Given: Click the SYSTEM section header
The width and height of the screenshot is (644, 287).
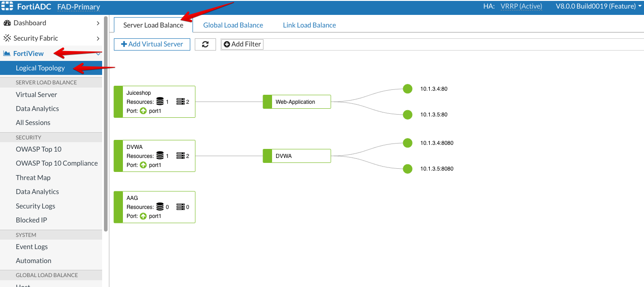Looking at the screenshot, I should click(x=51, y=235).
